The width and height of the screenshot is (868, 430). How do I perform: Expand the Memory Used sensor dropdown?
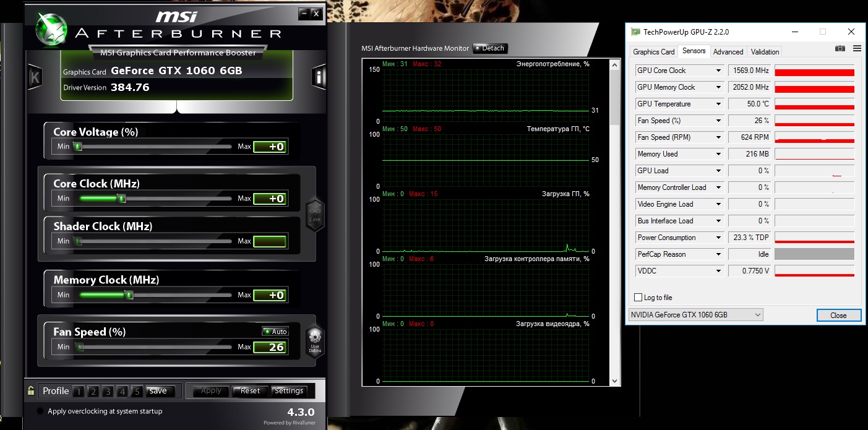pyautogui.click(x=718, y=154)
